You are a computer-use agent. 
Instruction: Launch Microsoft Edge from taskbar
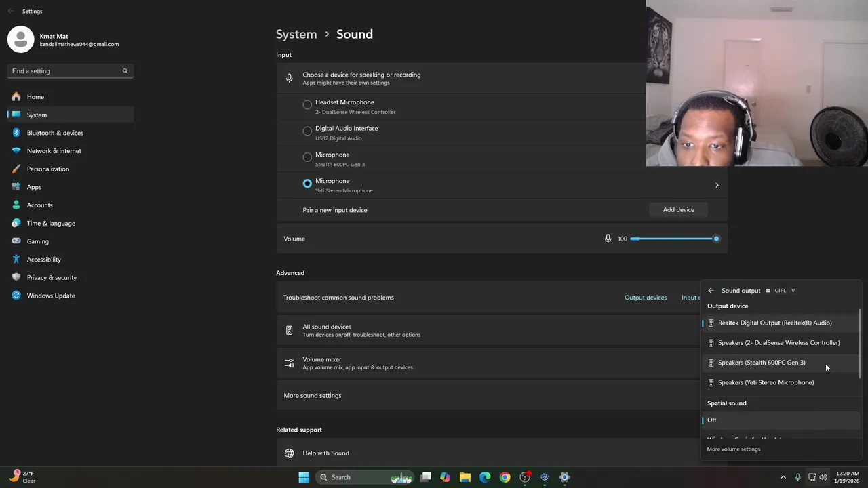[x=485, y=477]
